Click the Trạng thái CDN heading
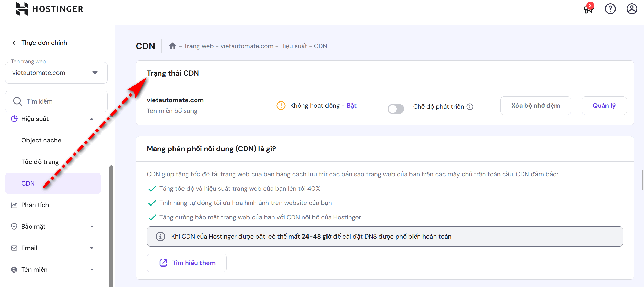The width and height of the screenshot is (644, 287). (x=173, y=73)
